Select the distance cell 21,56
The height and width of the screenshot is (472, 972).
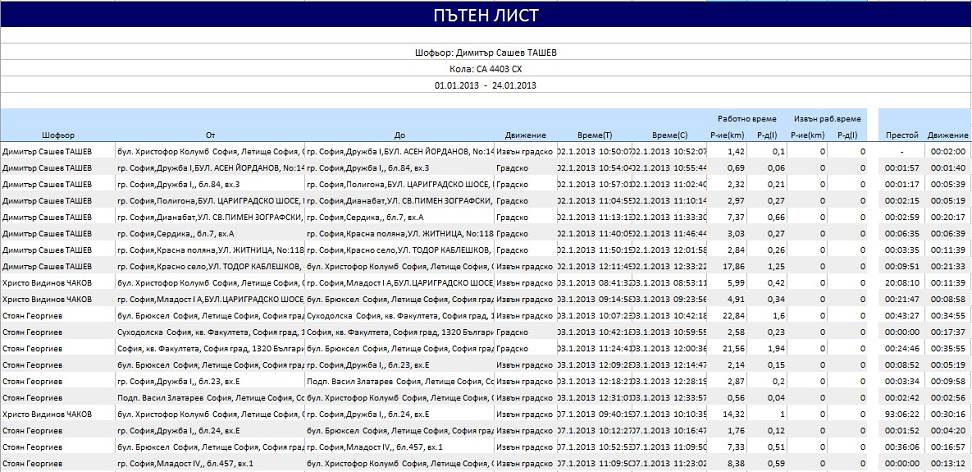click(735, 349)
